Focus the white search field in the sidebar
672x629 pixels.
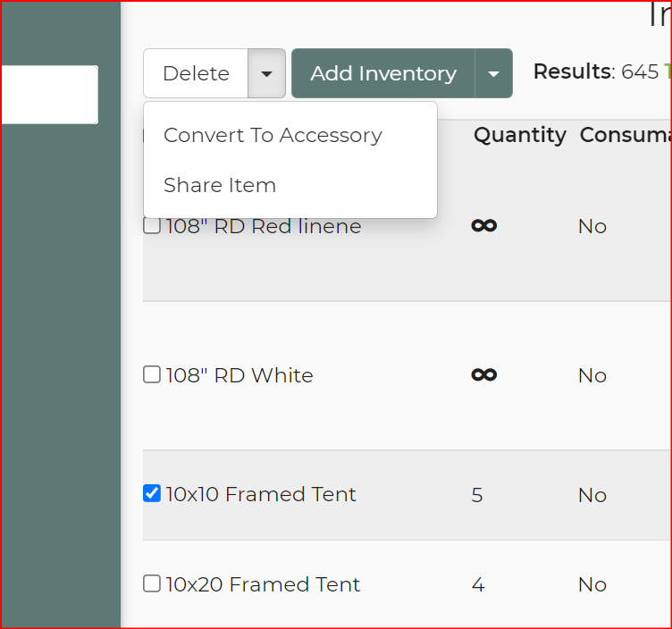pos(48,95)
